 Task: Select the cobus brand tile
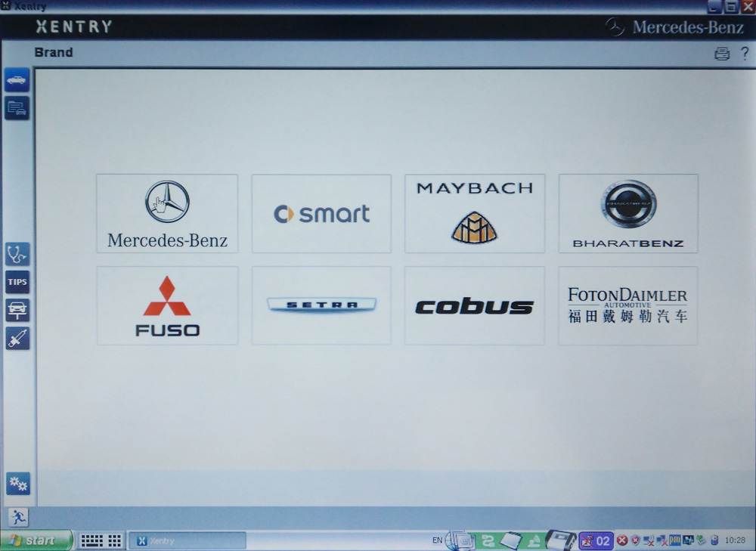(x=475, y=305)
